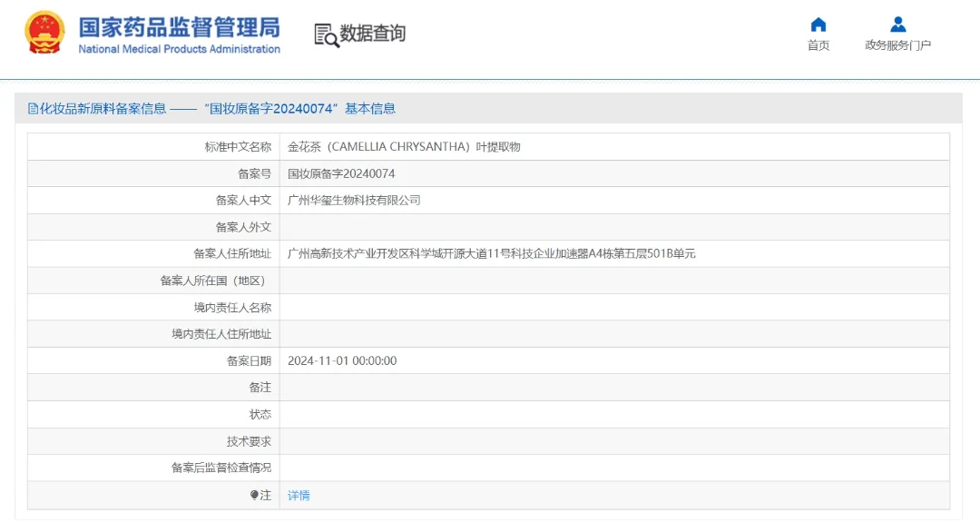
Task: Go to 首页 home icon
Action: tap(818, 25)
